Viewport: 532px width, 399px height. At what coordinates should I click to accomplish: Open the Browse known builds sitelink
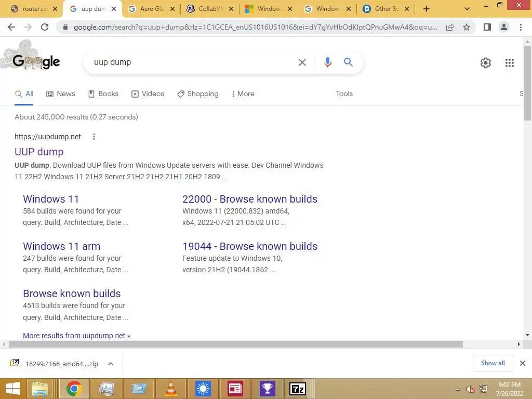coord(72,294)
